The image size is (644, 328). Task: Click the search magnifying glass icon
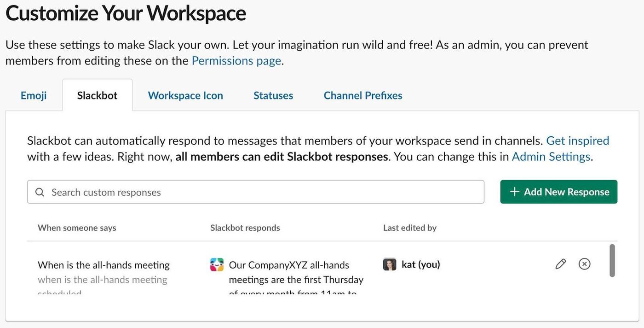pos(40,192)
